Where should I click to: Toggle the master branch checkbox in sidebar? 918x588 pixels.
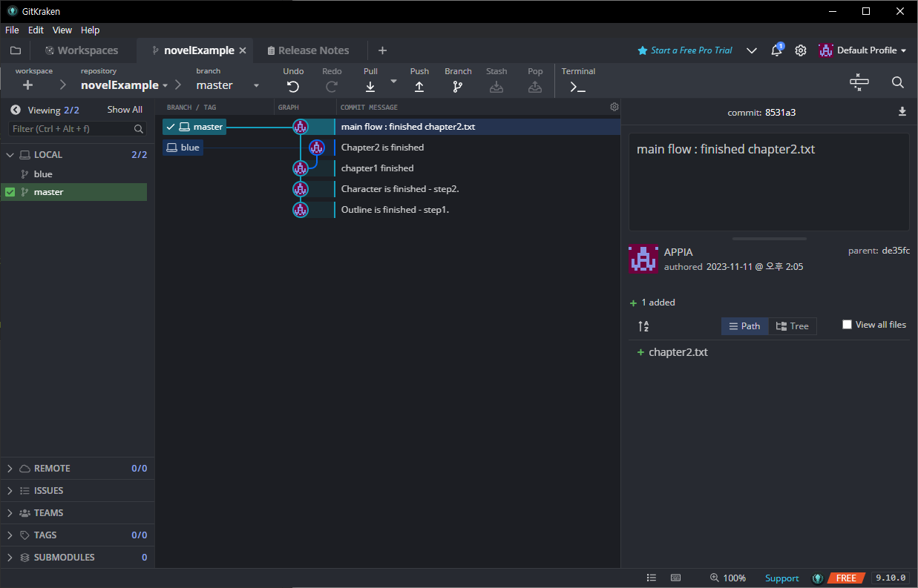[10, 192]
